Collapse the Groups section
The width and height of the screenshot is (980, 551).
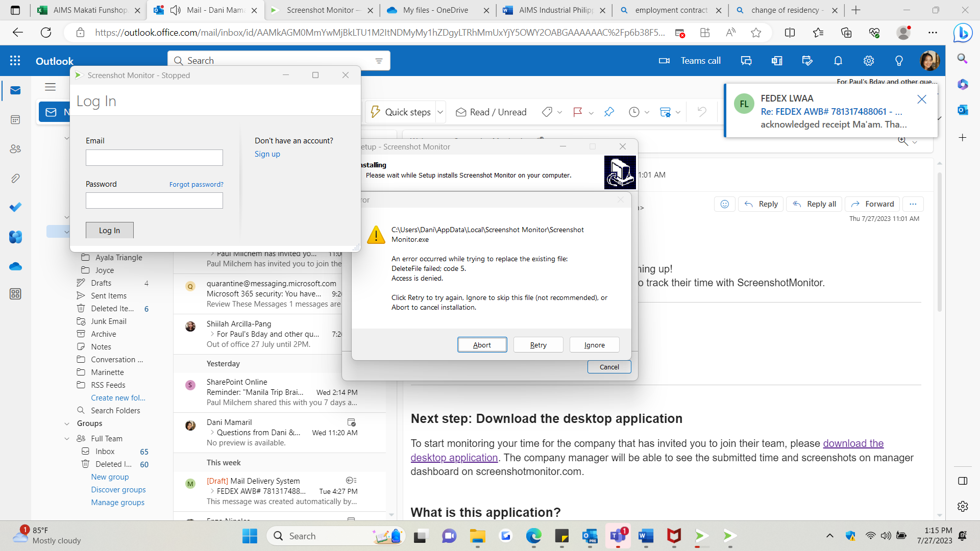point(67,423)
